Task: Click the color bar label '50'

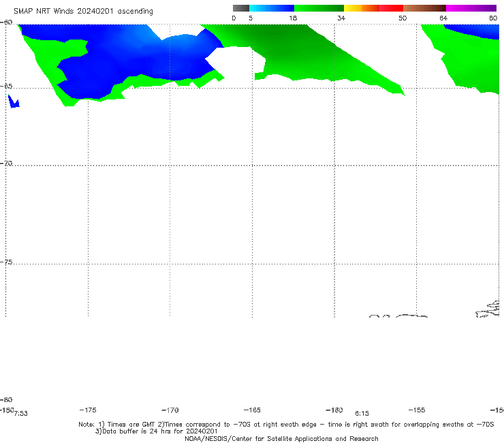Action: [x=403, y=18]
